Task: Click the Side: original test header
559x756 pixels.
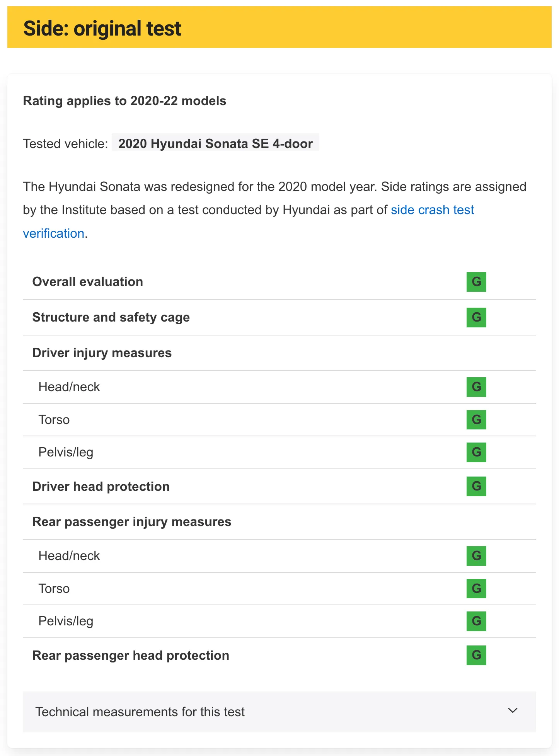Action: pos(102,29)
